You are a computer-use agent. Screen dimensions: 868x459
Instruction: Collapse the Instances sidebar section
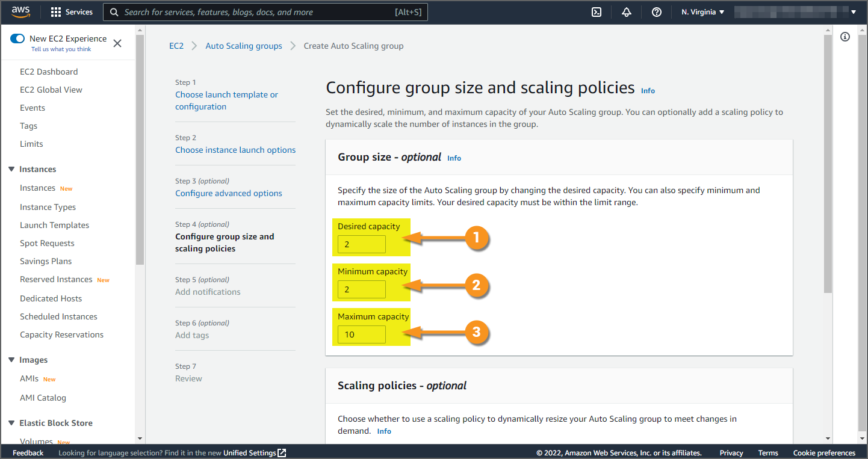(11, 169)
